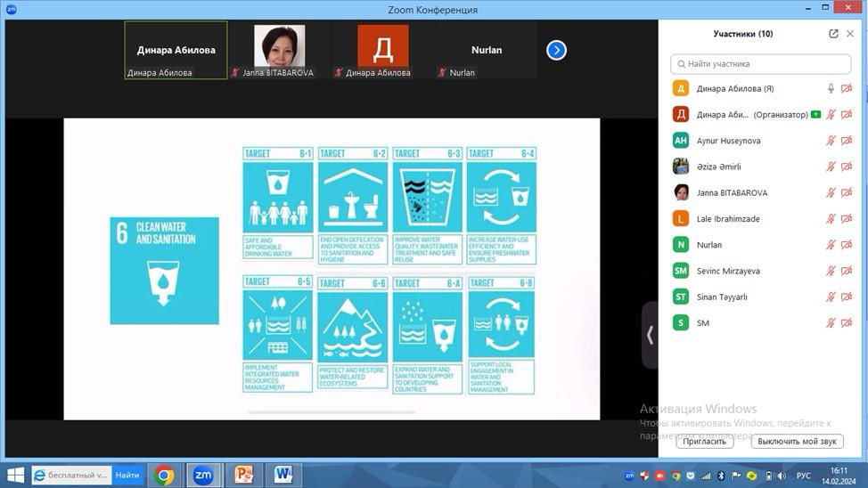Click 'Выключить мой звук' button
Image resolution: width=868 pixels, height=488 pixels.
pos(797,441)
